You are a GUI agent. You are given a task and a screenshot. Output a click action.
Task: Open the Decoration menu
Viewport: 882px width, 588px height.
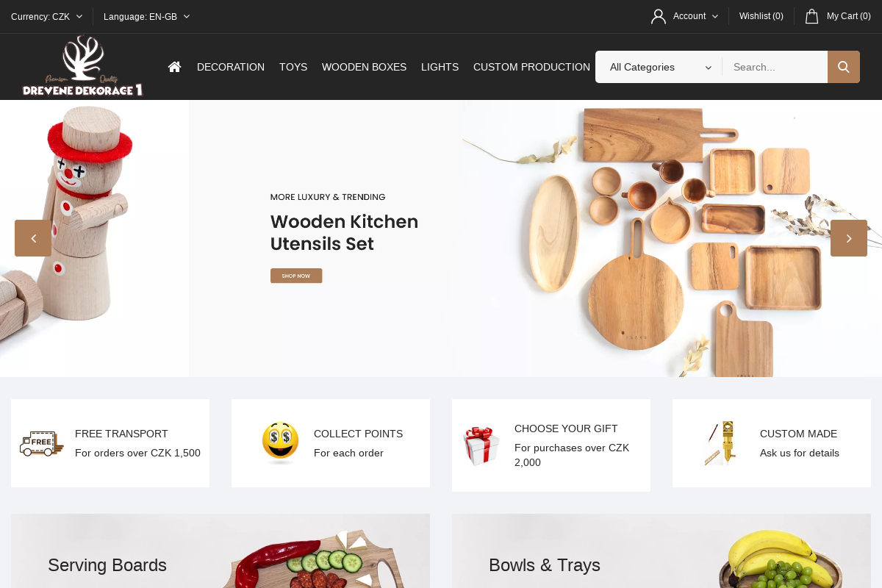point(231,67)
